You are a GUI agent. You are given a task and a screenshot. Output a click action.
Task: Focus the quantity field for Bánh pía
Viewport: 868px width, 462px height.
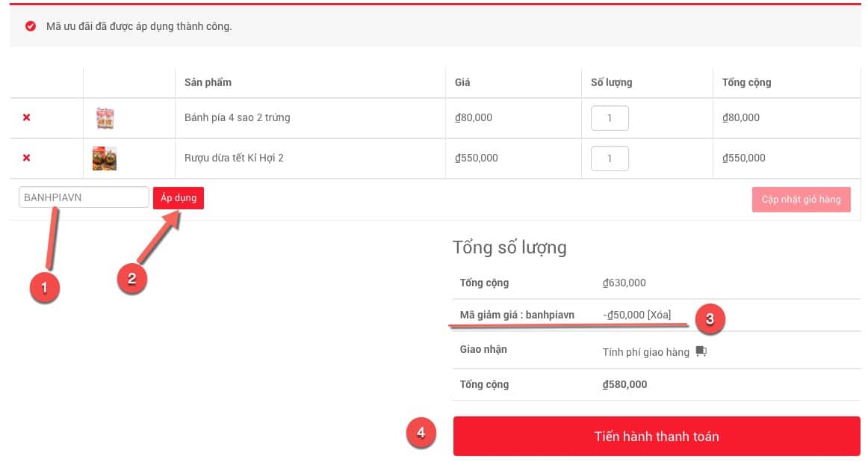[610, 118]
